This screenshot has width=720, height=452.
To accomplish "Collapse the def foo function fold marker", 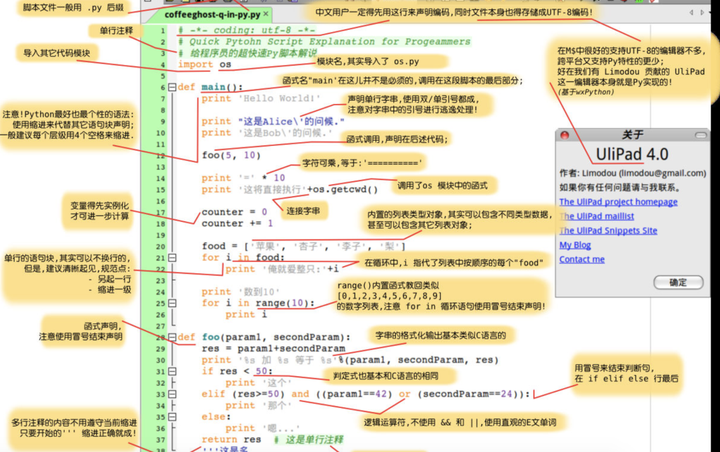I will coord(172,337).
